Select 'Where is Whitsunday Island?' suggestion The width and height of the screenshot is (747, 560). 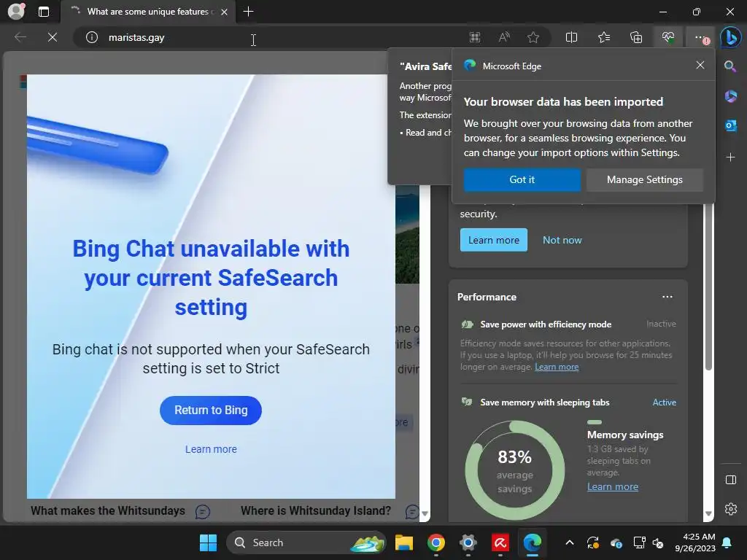315,510
